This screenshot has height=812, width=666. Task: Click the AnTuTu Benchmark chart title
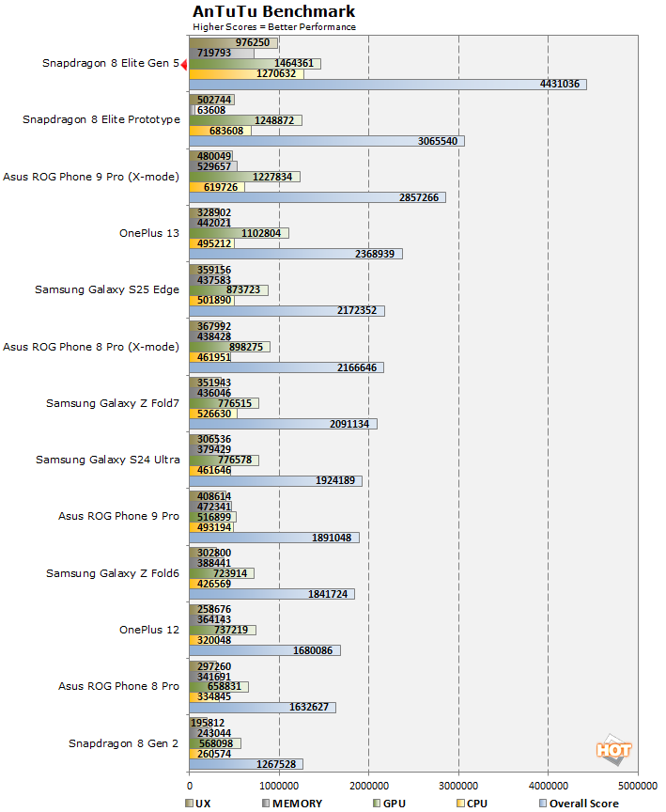click(x=274, y=12)
